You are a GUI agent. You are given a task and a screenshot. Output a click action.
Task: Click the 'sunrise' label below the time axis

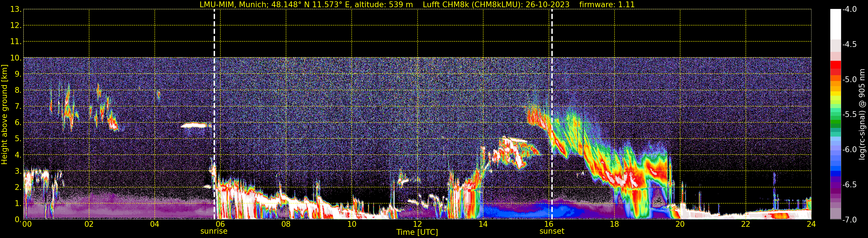pos(214,231)
